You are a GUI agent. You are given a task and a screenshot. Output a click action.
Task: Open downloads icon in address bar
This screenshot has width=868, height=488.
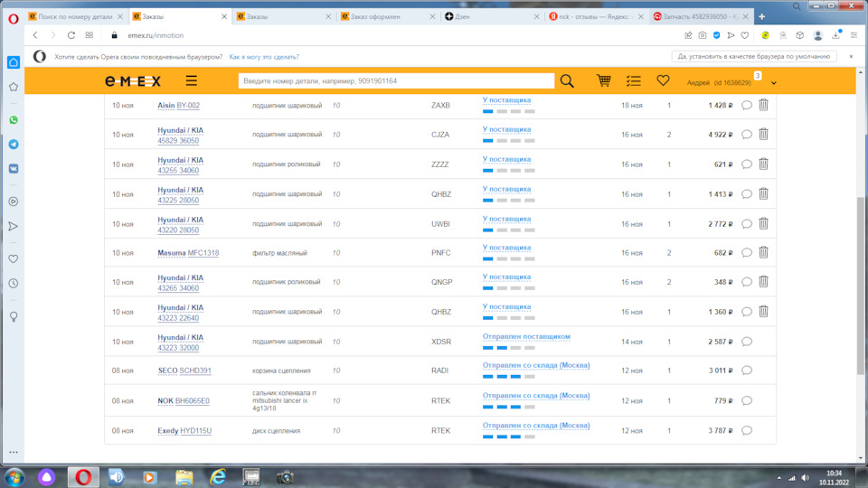coord(835,35)
